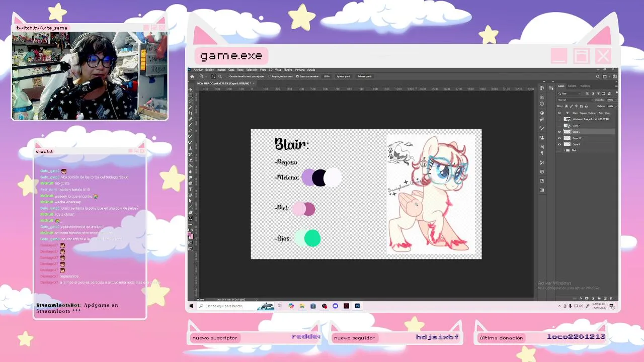Viewport: 644px width, 362px height.
Task: Toggle lock all padlock icon
Action: pos(586,106)
